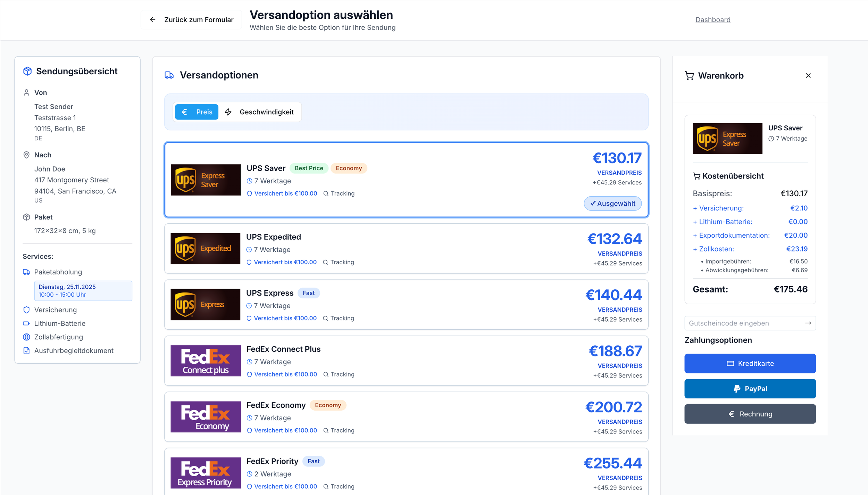This screenshot has height=495, width=868.
Task: Click the Paketabholung truck icon
Action: (x=26, y=272)
